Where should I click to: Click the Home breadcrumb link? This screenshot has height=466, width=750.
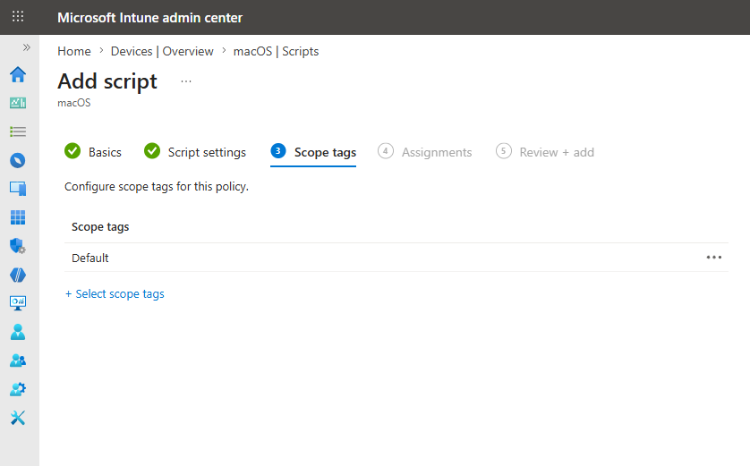(74, 51)
